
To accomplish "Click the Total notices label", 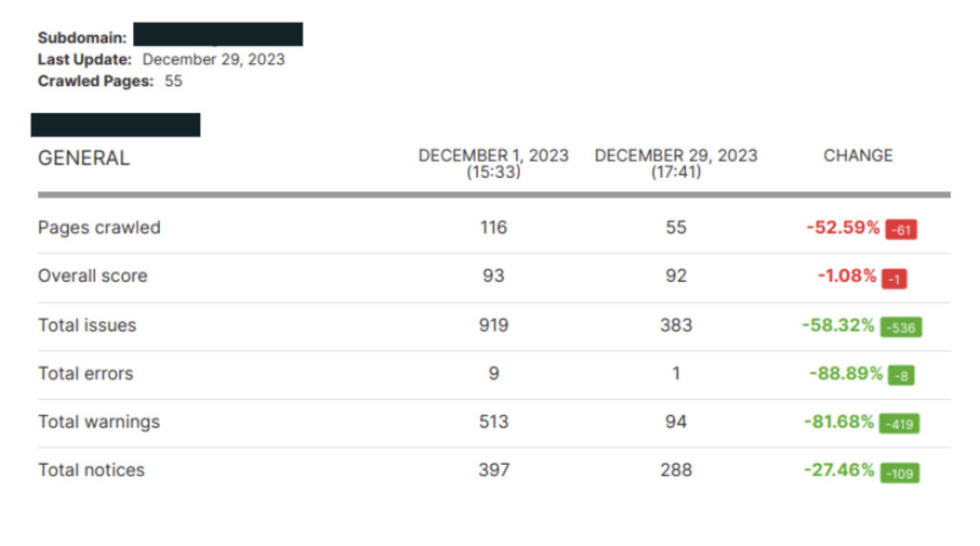I will coord(91,470).
